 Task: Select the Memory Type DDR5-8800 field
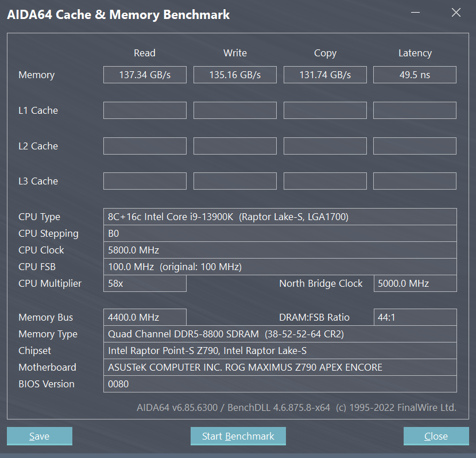[x=280, y=334]
